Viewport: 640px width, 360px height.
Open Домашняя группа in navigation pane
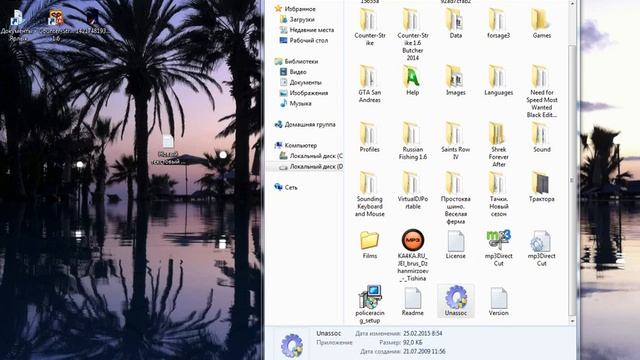310,124
